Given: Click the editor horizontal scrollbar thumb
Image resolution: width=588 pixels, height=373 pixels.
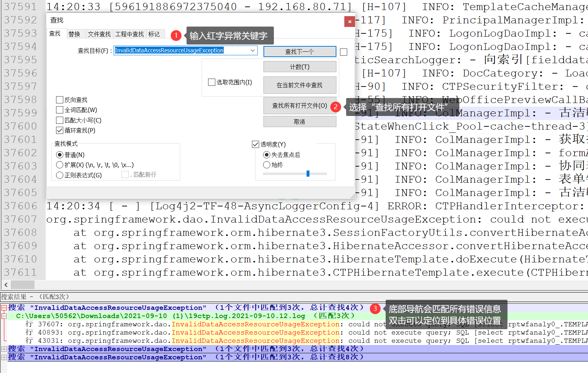Looking at the screenshot, I should click(x=23, y=285).
